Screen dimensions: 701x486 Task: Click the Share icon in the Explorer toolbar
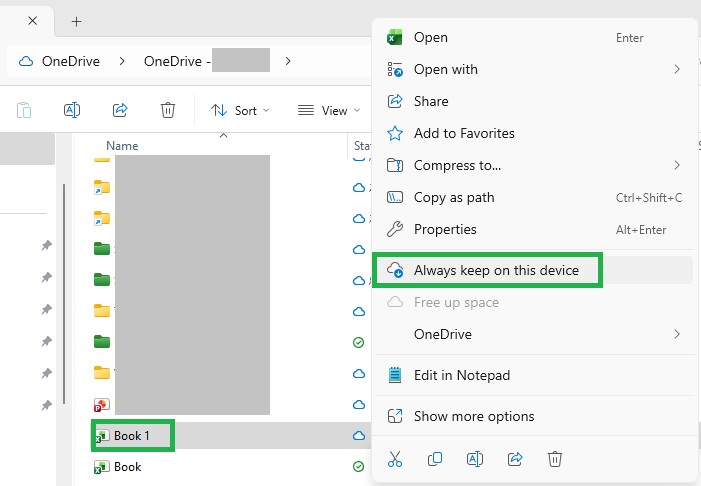pos(120,110)
